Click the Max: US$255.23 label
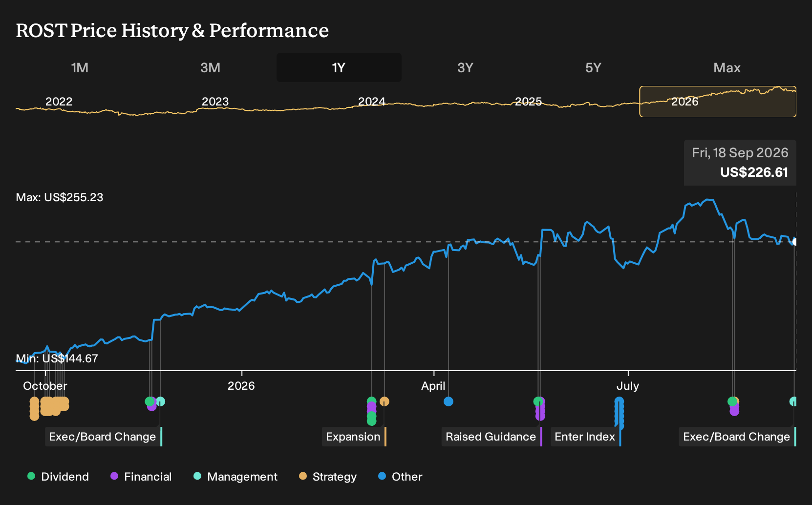Screen dimensions: 812x505 pos(60,197)
